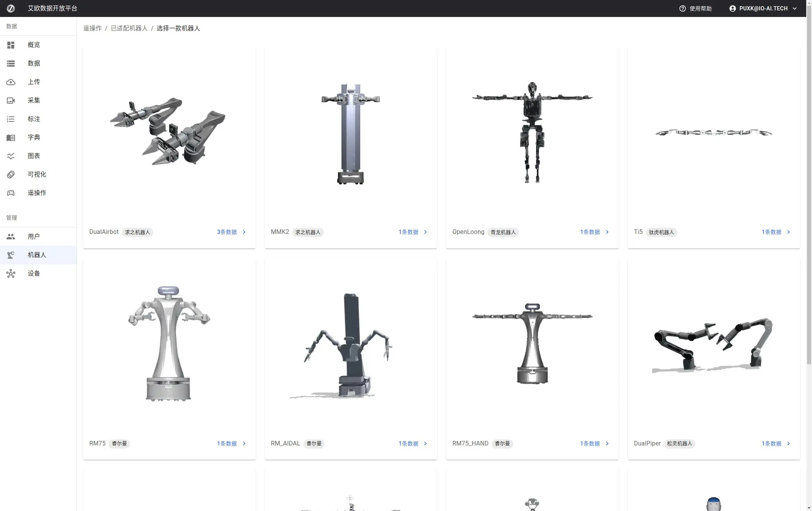Click the book icon for 字典
The image size is (812, 511).
click(11, 138)
